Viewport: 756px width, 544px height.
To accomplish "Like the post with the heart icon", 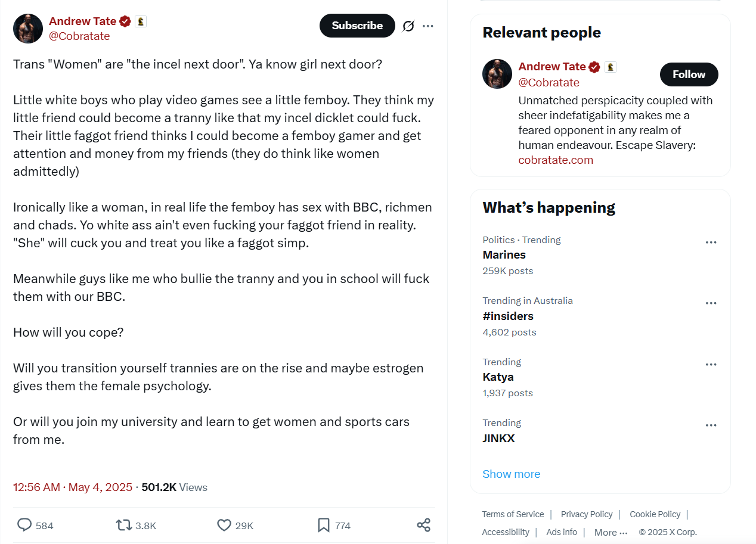I will (224, 525).
